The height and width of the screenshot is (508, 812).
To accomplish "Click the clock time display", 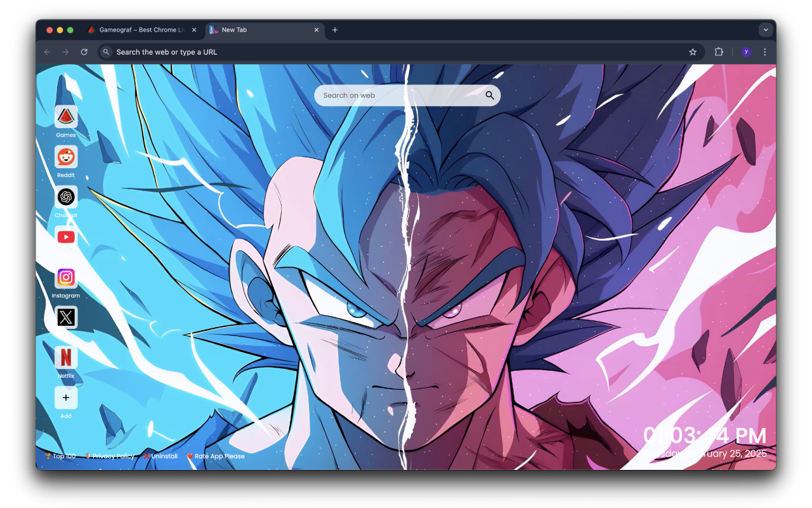I will point(705,436).
